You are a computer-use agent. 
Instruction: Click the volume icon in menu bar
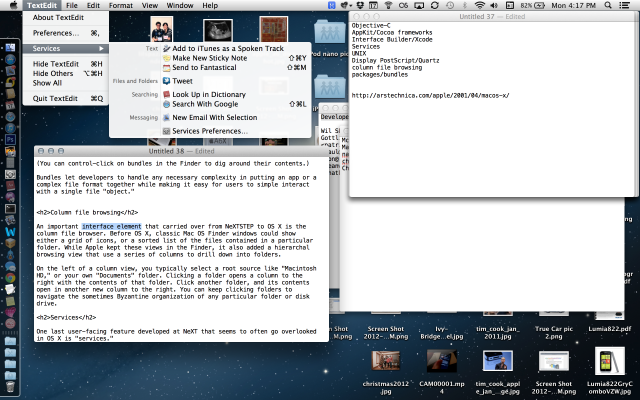[494, 5]
